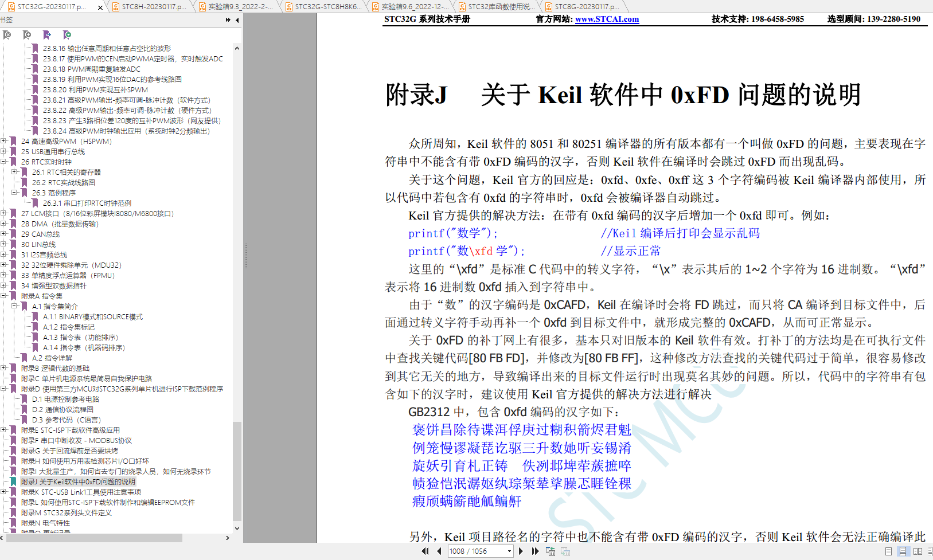Expand the 26.1 RTC相关的寄存器 bookmark
This screenshot has height=560, width=933.
pyautogui.click(x=14, y=172)
